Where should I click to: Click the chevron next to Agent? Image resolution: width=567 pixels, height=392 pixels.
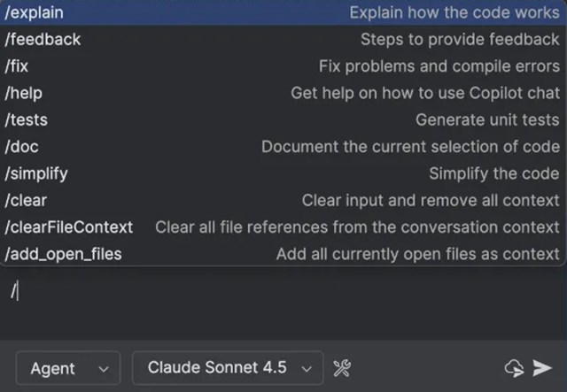tap(104, 369)
